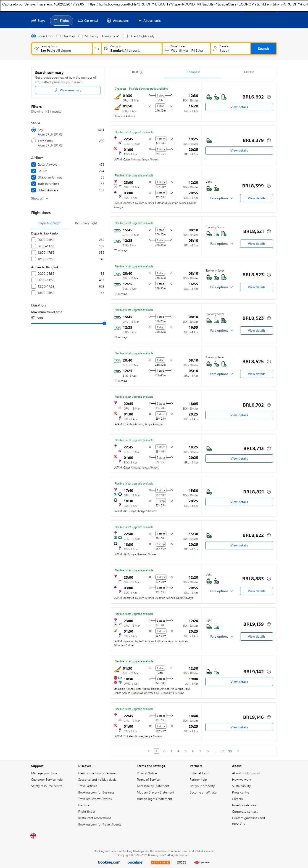
Task: Click the UK flag language icon
Action: coord(33,835)
